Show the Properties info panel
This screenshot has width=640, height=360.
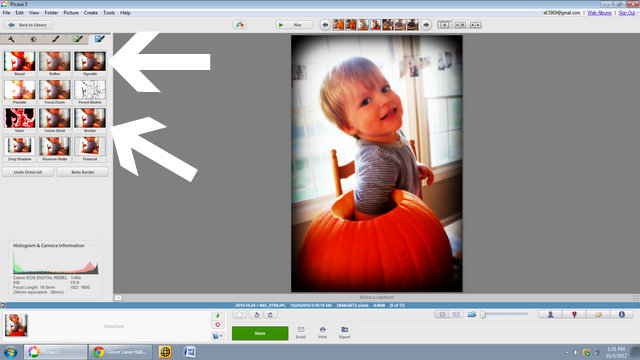coord(622,314)
